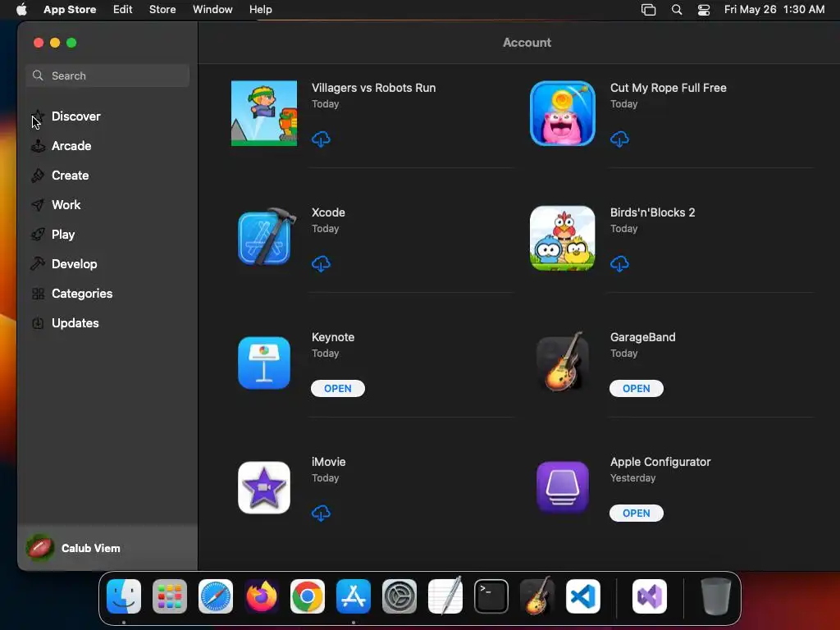Open the Trash in the Dock
The height and width of the screenshot is (630, 840).
tap(715, 596)
